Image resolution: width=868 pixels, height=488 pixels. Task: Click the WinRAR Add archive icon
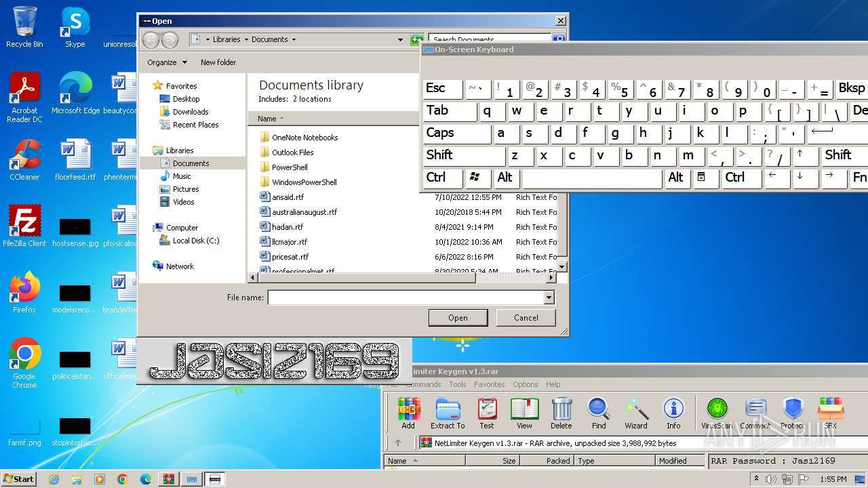point(408,413)
